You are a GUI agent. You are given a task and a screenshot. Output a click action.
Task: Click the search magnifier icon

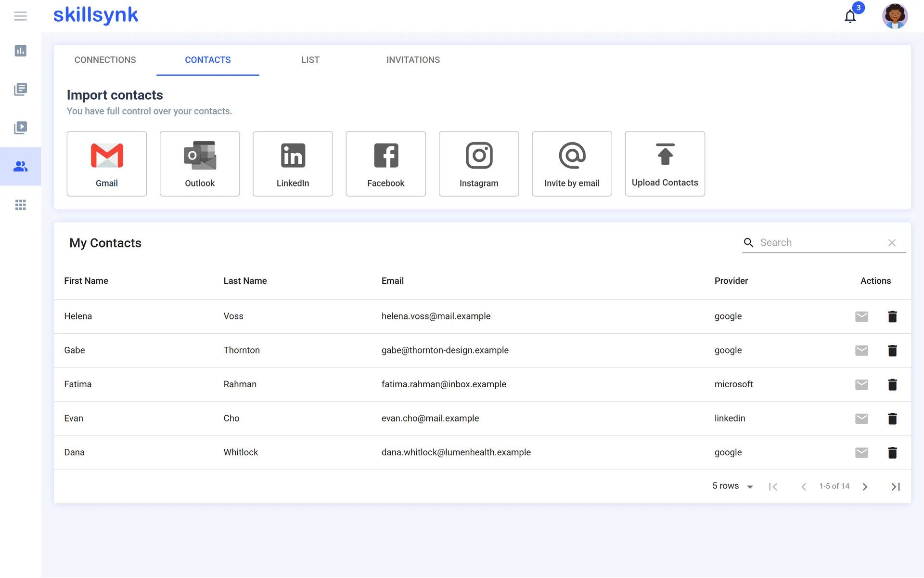pyautogui.click(x=748, y=242)
